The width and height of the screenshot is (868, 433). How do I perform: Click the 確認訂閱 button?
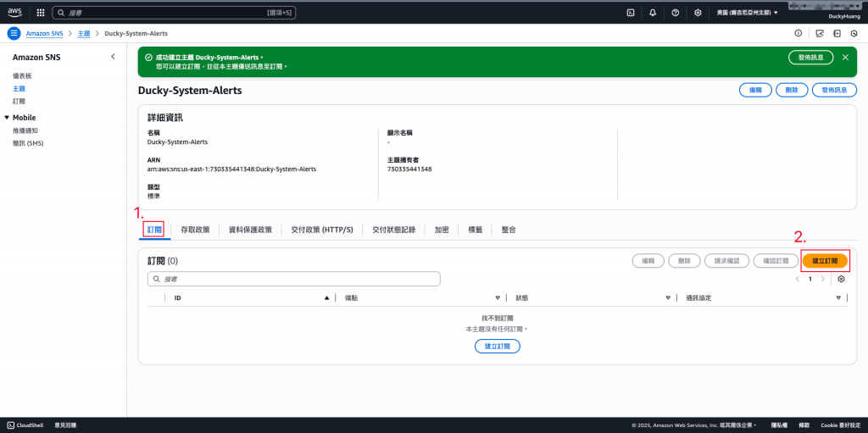coord(776,261)
